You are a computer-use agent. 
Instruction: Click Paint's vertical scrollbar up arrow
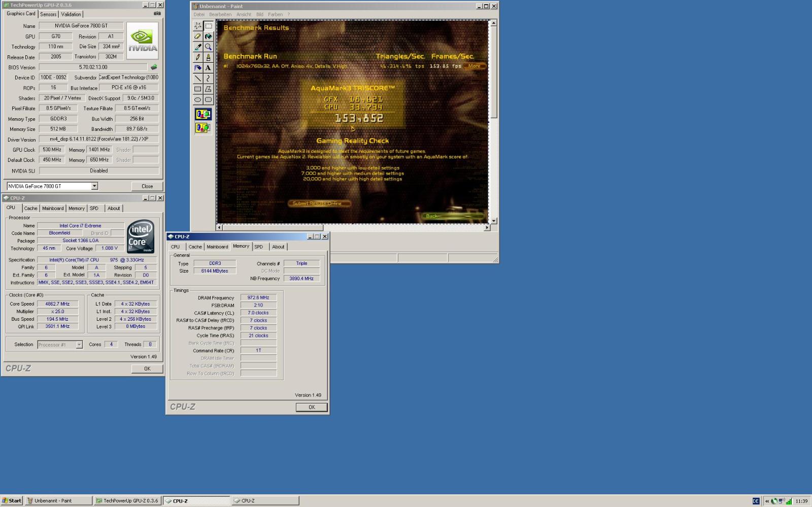493,23
